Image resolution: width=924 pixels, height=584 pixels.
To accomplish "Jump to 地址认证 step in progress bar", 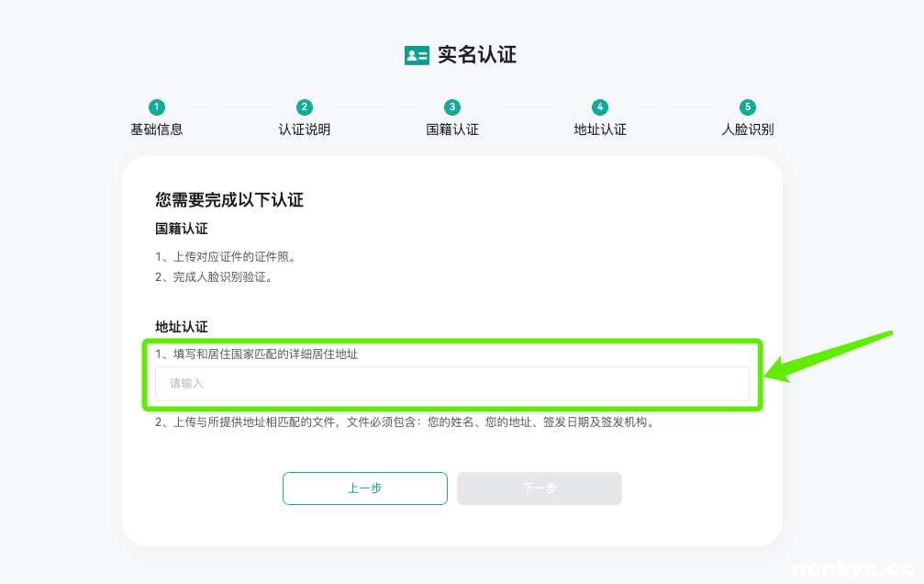I will [x=600, y=129].
